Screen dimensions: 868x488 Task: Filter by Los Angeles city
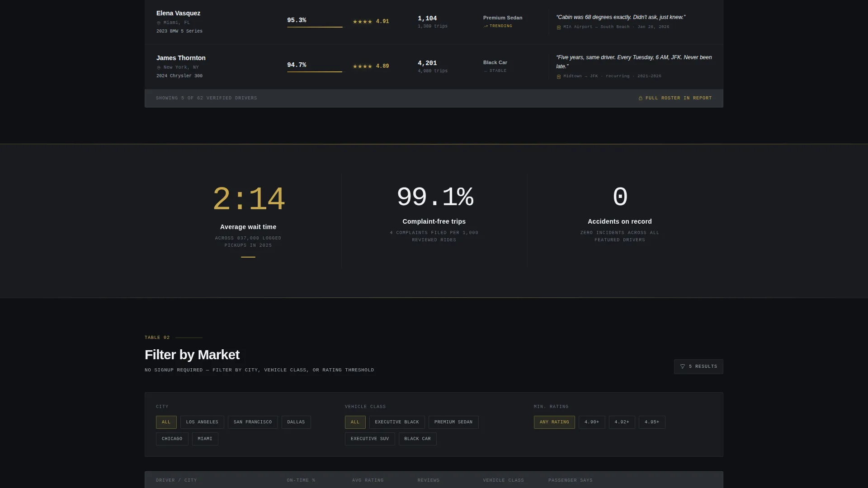click(202, 422)
